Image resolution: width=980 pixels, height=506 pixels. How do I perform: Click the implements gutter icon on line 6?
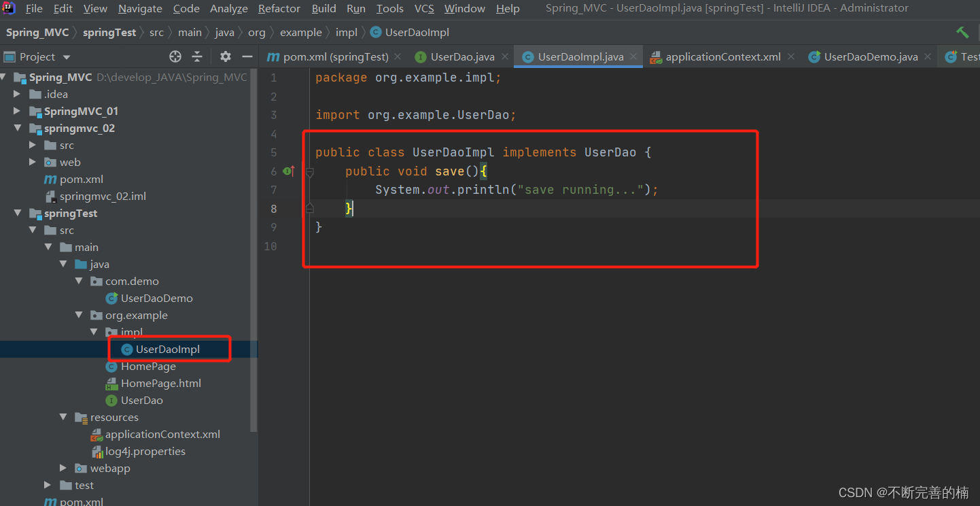pyautogui.click(x=288, y=171)
